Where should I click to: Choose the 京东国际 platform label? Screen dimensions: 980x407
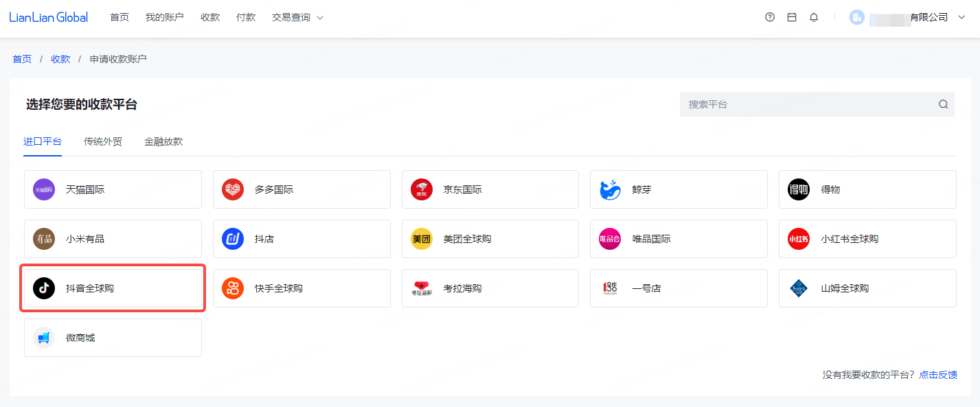(x=463, y=189)
